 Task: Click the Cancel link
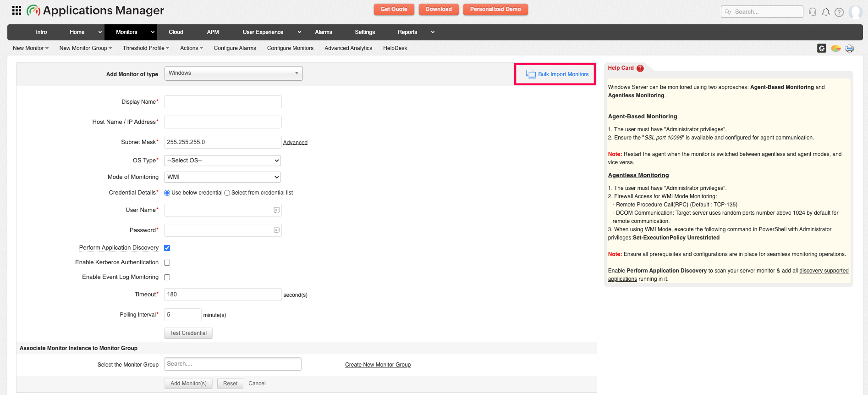click(257, 384)
